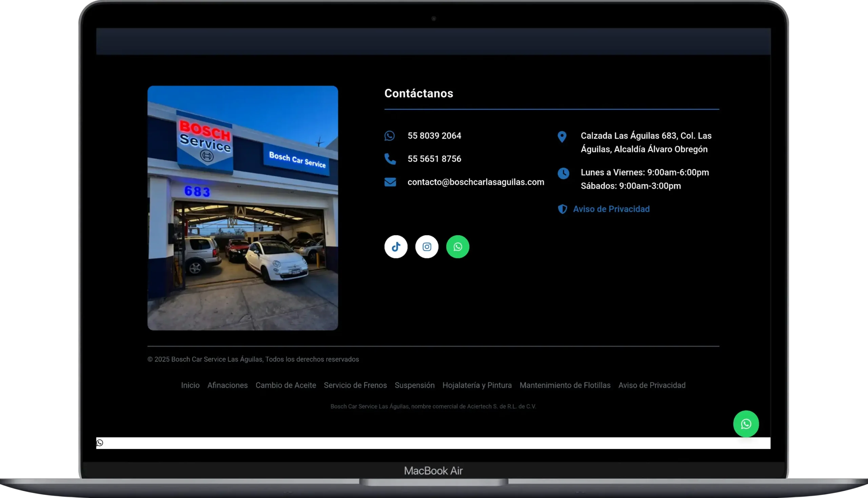868x498 pixels.
Task: Click the TikTok social icon
Action: point(396,247)
